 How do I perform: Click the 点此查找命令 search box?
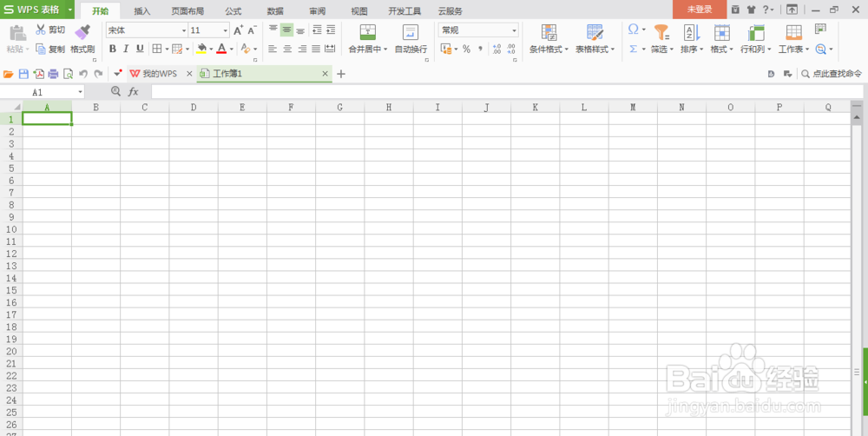[832, 74]
